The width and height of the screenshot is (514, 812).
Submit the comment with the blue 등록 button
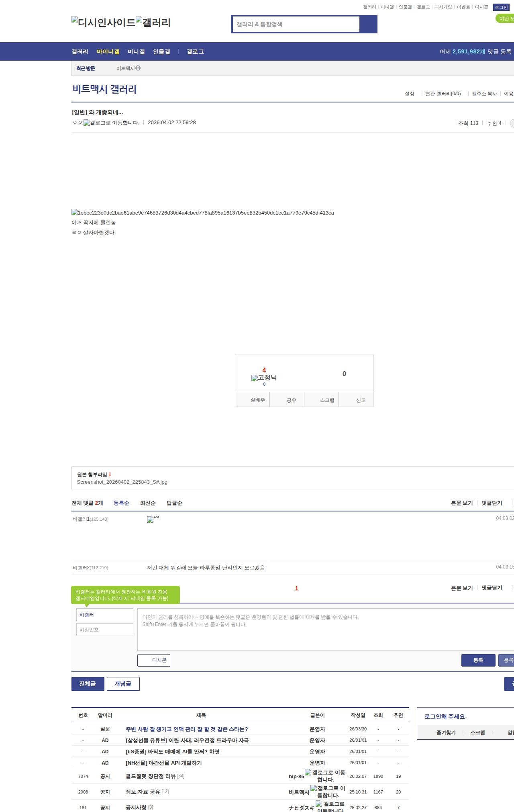click(478, 660)
